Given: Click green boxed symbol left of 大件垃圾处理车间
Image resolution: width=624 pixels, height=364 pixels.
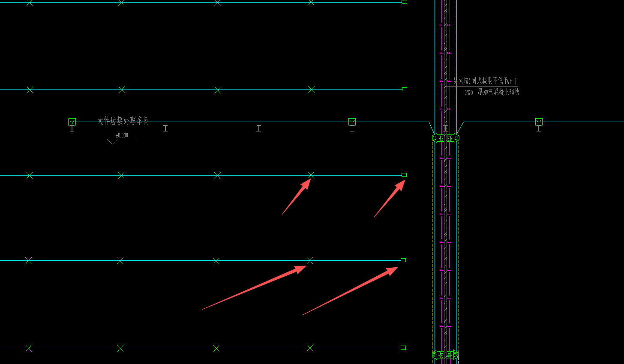Looking at the screenshot, I should point(72,122).
